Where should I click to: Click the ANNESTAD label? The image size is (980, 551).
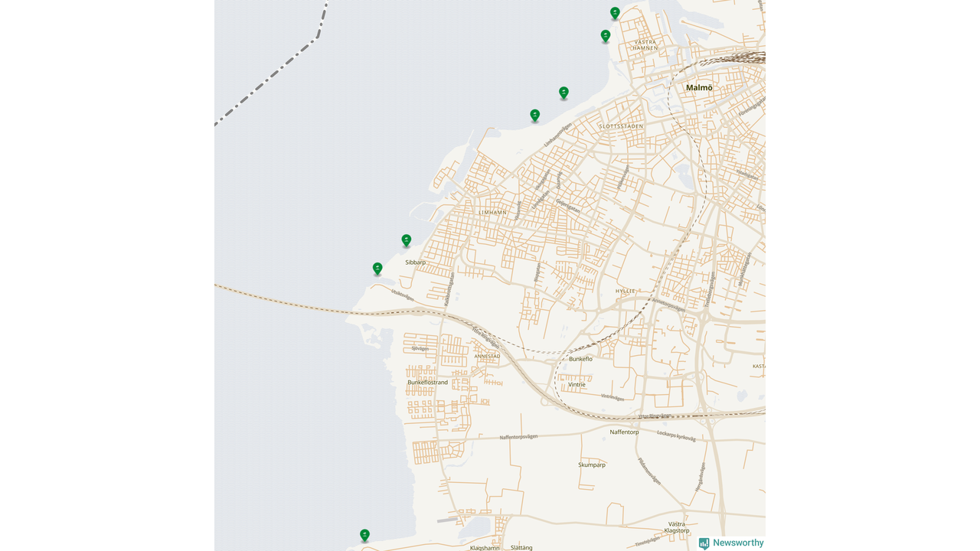coord(487,356)
